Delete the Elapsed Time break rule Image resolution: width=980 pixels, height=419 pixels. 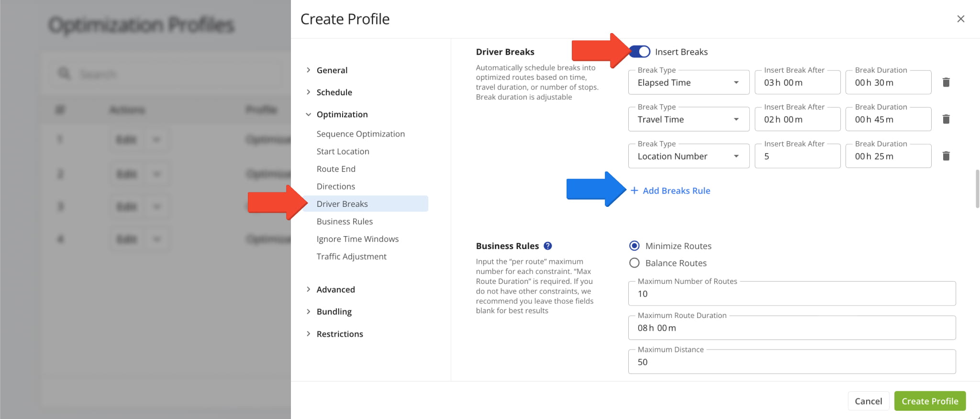tap(946, 82)
